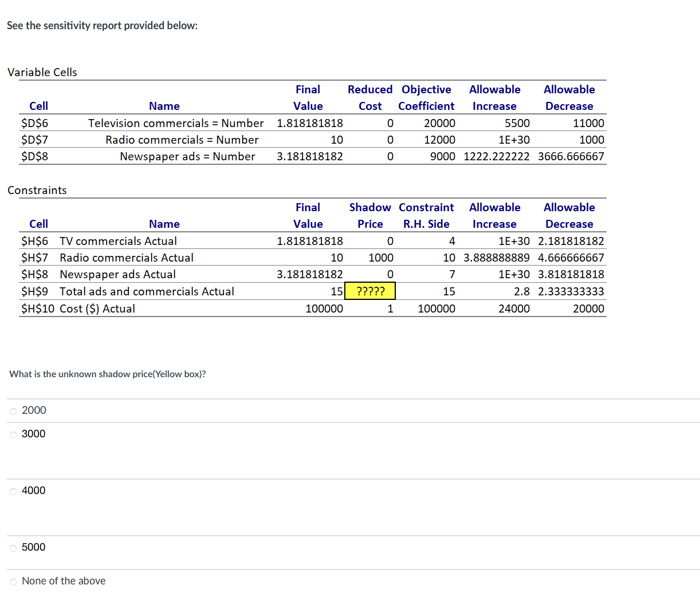Screen dimensions: 700x601
Task: Click the Variable Cells section header
Action: coord(42,72)
